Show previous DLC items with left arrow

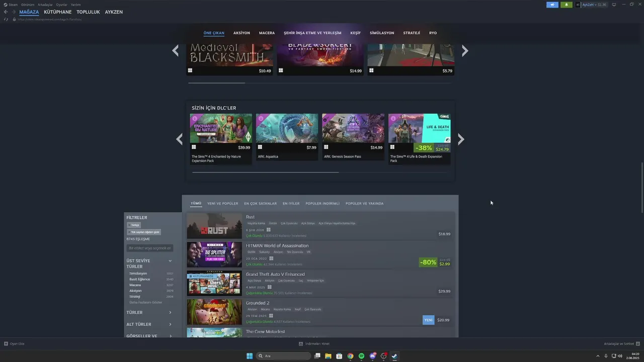[x=179, y=139]
